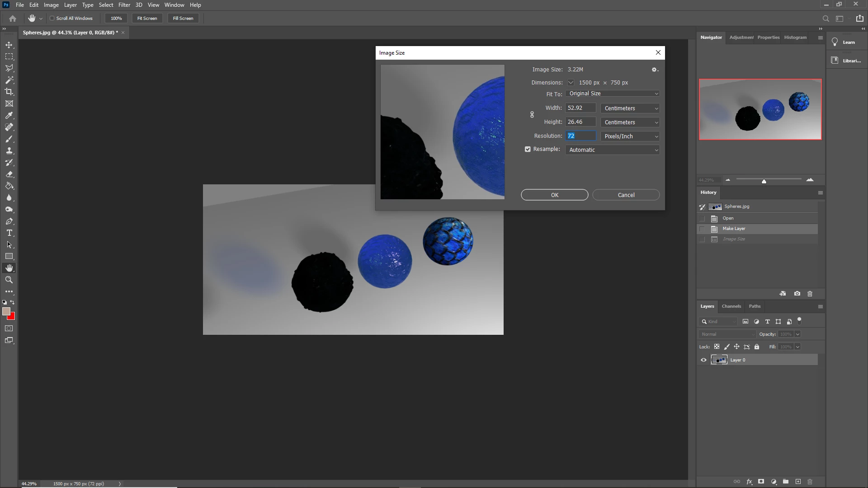Open the Filter menu
Screen dimensions: 868x488
pos(124,5)
